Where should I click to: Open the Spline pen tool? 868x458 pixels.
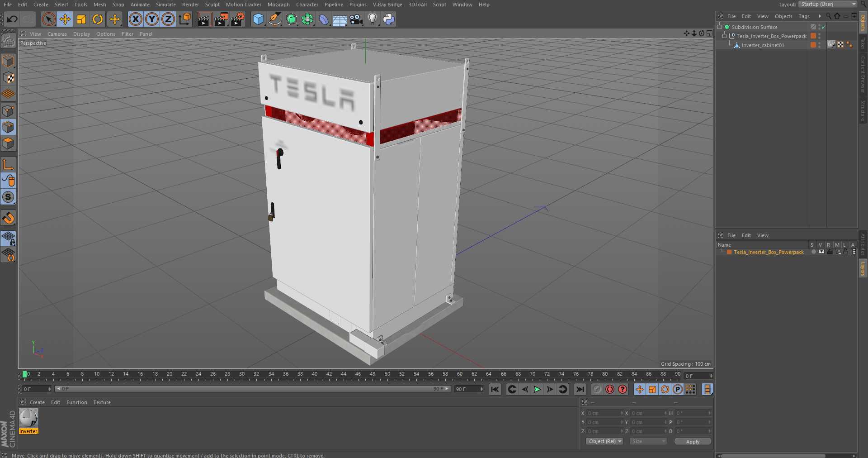click(274, 19)
